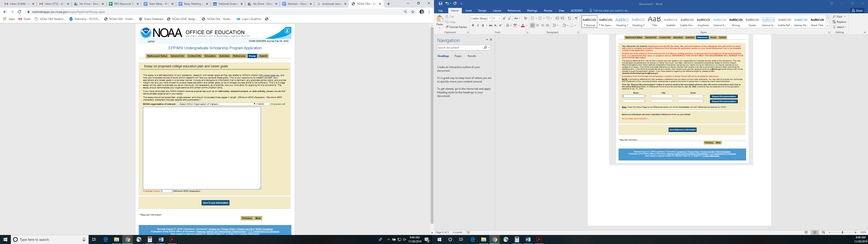868x244 pixels.
Task: Click inside the essay text area
Action: tap(202, 148)
